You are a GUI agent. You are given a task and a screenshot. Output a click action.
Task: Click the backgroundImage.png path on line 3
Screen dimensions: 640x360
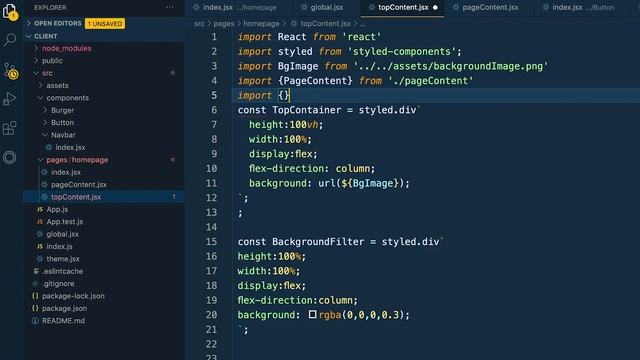point(451,66)
